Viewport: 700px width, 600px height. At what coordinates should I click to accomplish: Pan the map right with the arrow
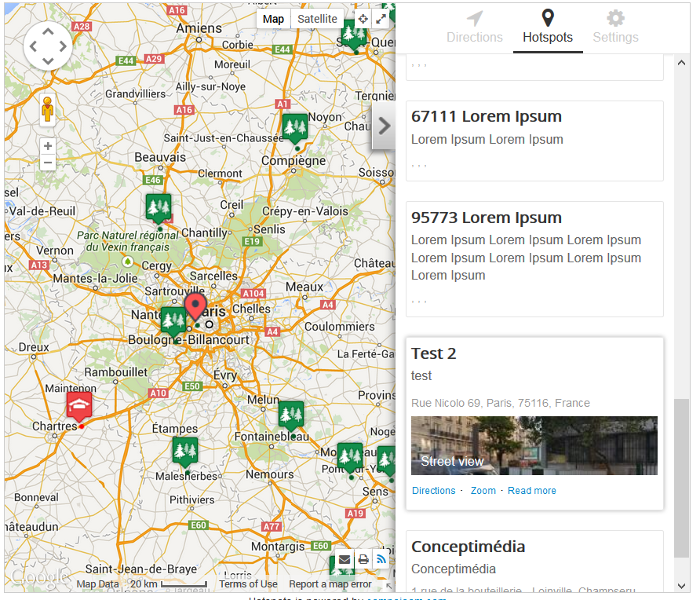[x=63, y=46]
